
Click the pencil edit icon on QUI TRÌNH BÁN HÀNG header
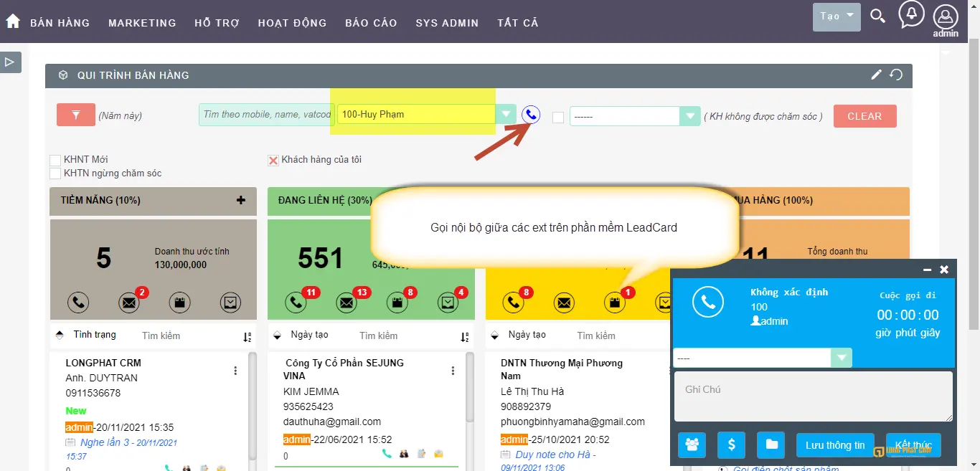876,75
